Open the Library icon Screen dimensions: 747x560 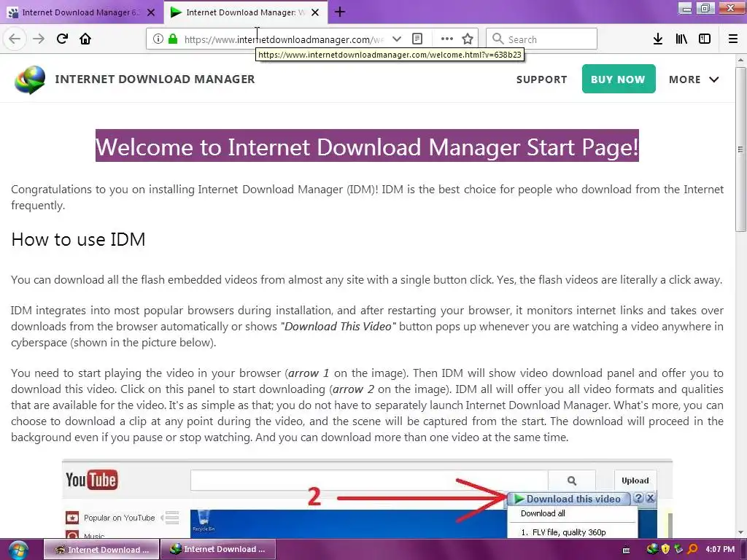coord(681,39)
